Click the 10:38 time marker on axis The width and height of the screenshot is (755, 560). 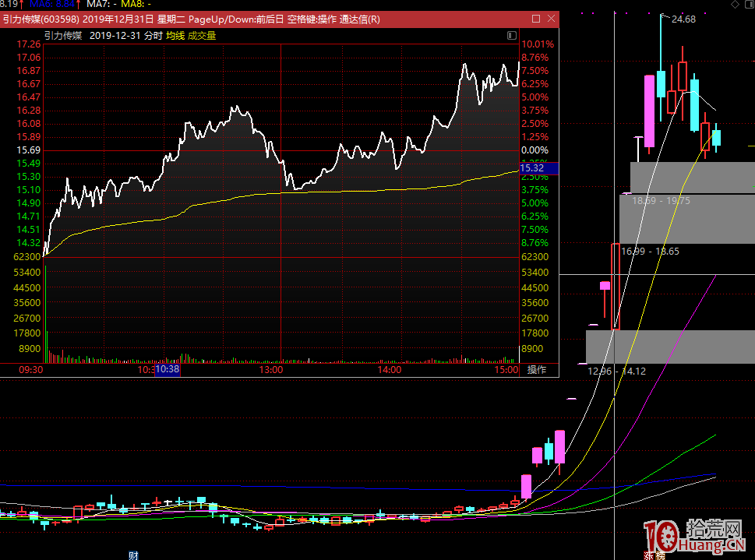168,370
